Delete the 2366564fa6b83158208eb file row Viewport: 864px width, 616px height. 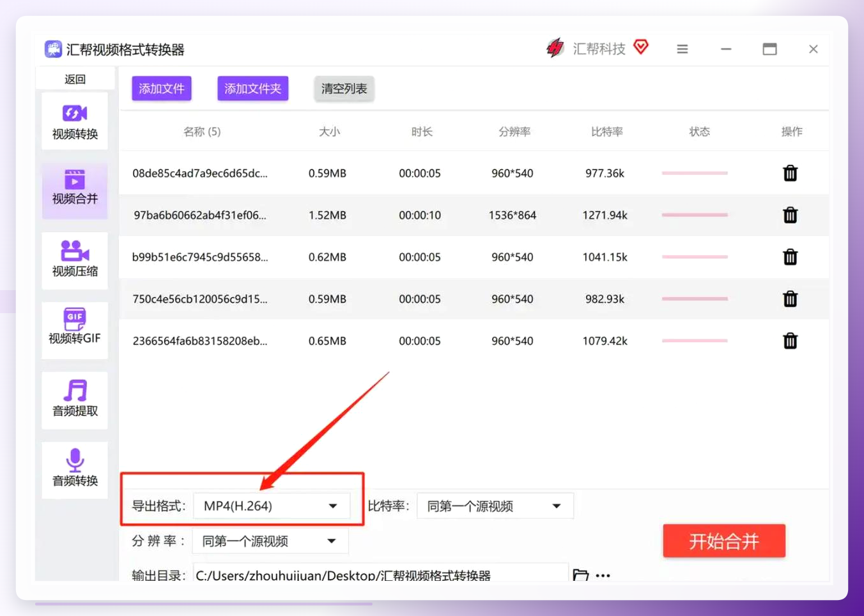791,341
